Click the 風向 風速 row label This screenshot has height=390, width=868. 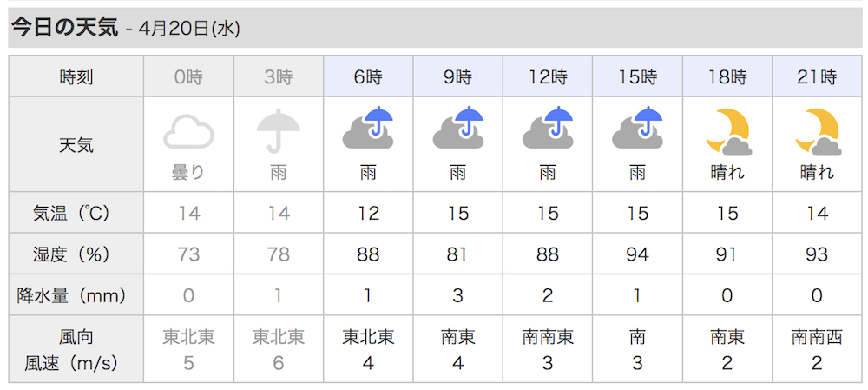pyautogui.click(x=76, y=349)
